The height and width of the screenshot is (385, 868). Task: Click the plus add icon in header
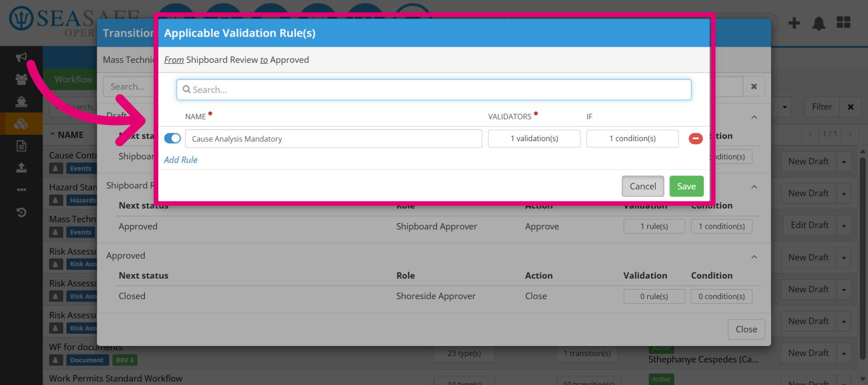point(794,23)
